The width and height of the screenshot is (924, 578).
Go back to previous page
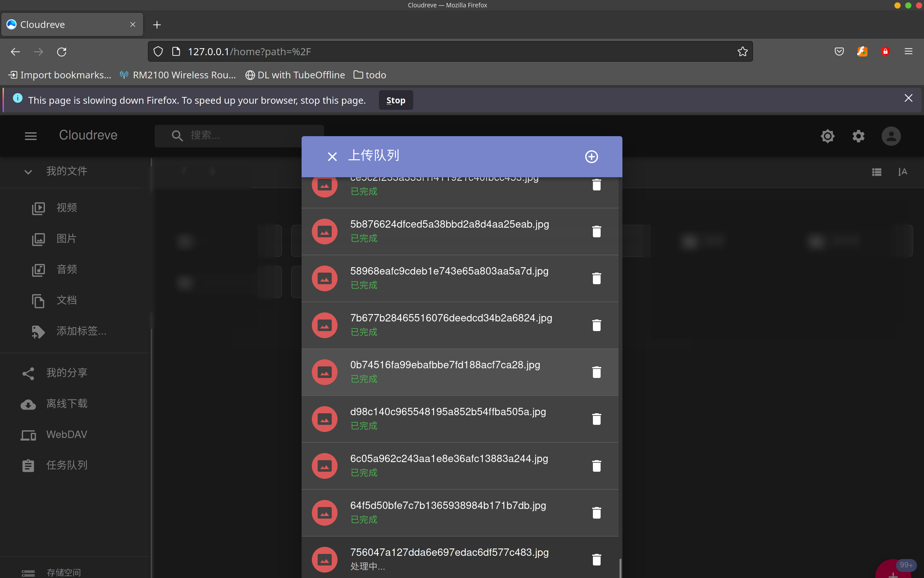15,52
